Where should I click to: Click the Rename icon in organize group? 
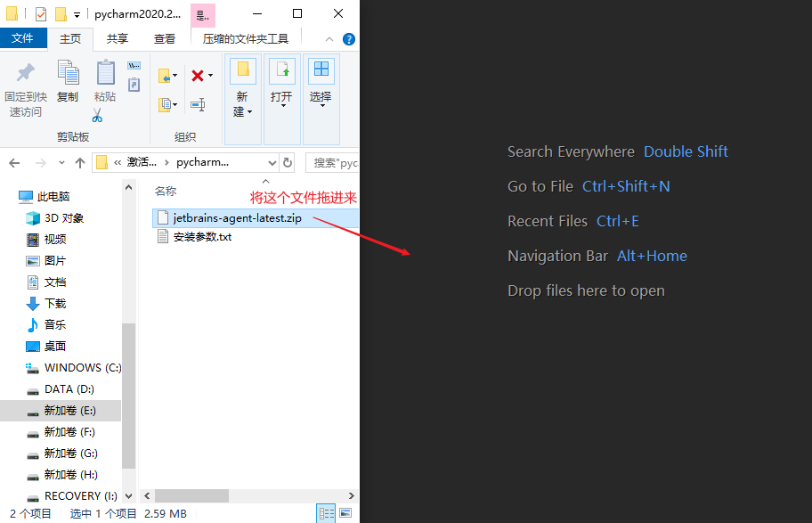tap(198, 105)
